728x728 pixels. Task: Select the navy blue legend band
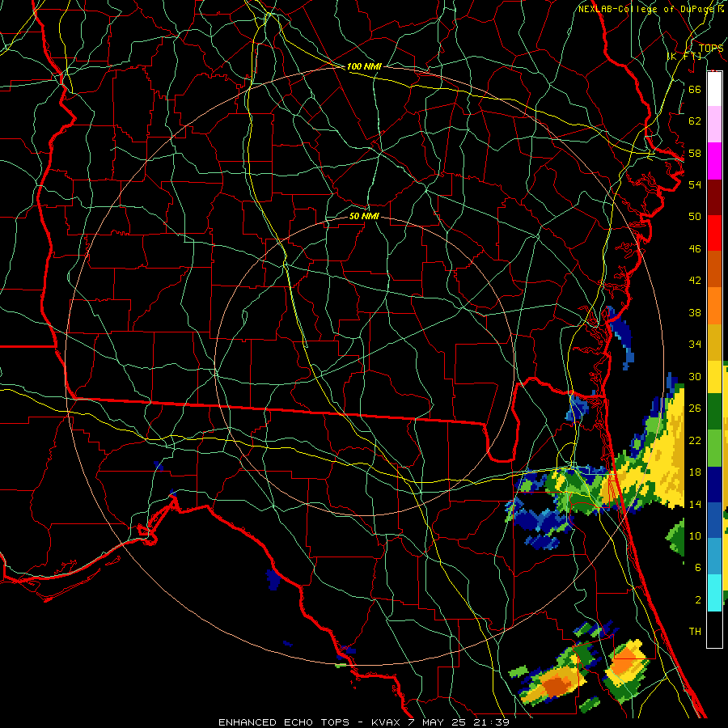click(x=714, y=485)
